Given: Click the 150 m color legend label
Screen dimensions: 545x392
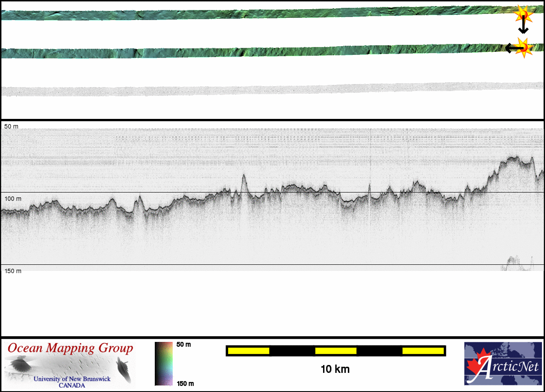Looking at the screenshot, I should coord(185,383).
